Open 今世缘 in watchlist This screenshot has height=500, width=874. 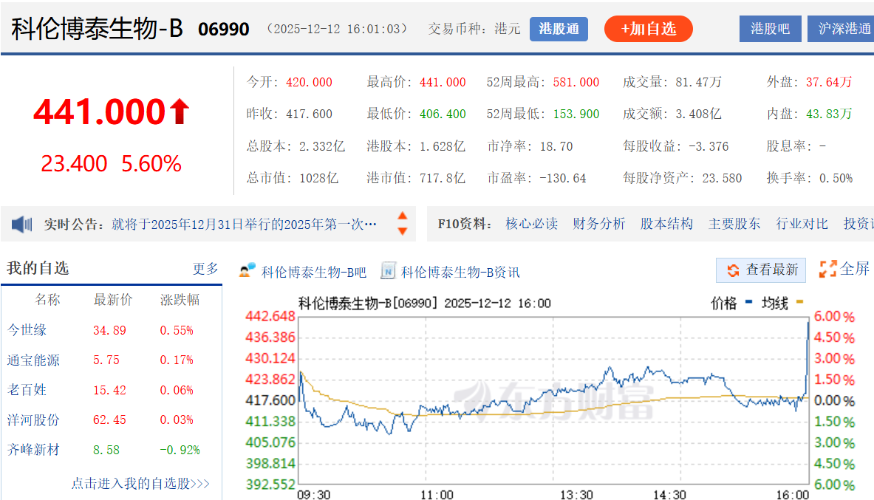pos(27,330)
